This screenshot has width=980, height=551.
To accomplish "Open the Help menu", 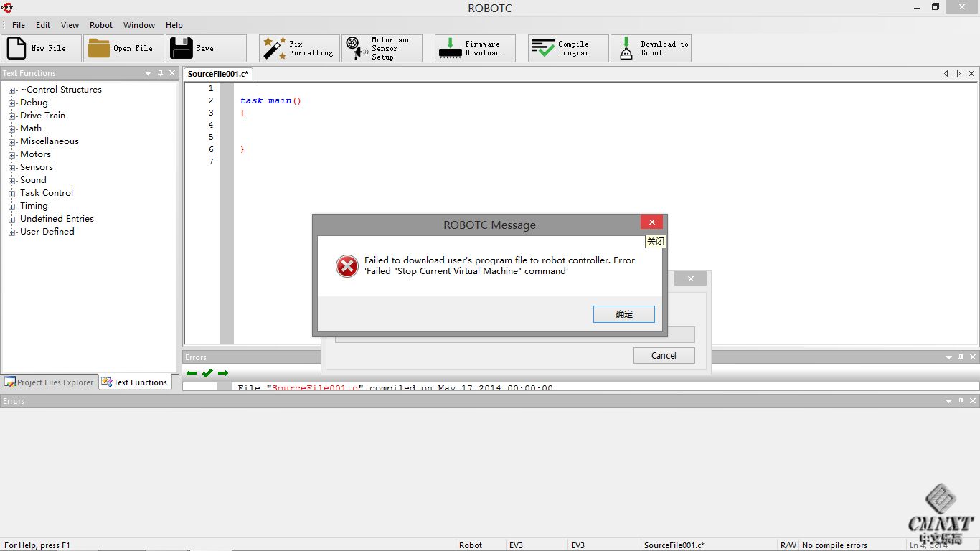I will tap(174, 25).
